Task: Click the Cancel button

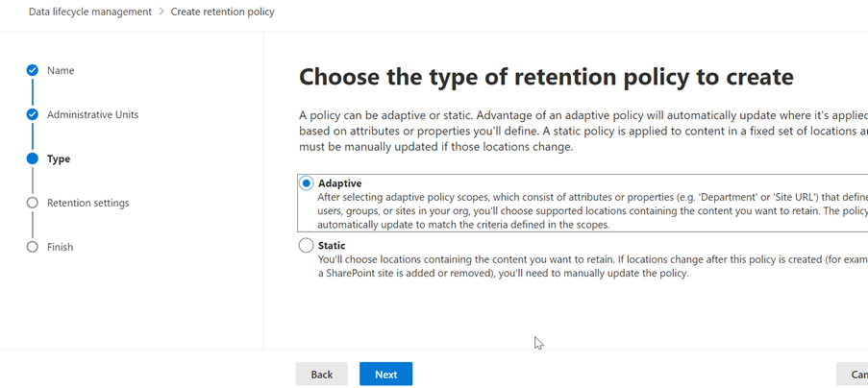Action: click(x=854, y=374)
